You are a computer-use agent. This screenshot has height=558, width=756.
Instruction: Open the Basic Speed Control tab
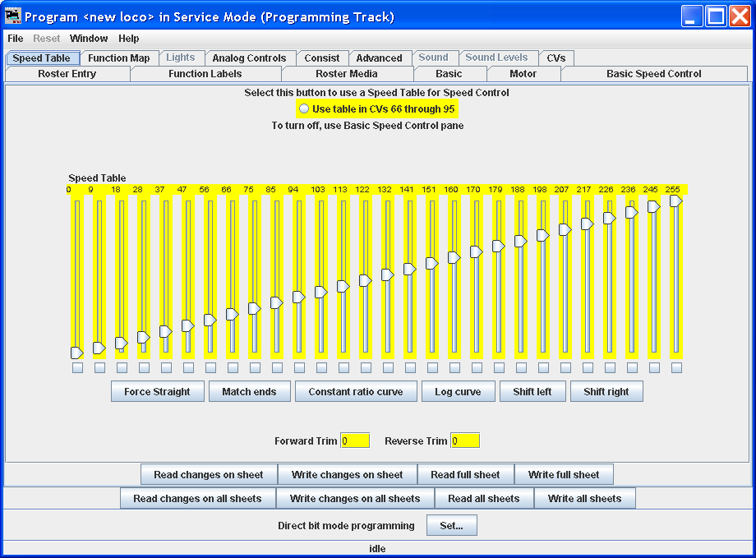[x=653, y=74]
